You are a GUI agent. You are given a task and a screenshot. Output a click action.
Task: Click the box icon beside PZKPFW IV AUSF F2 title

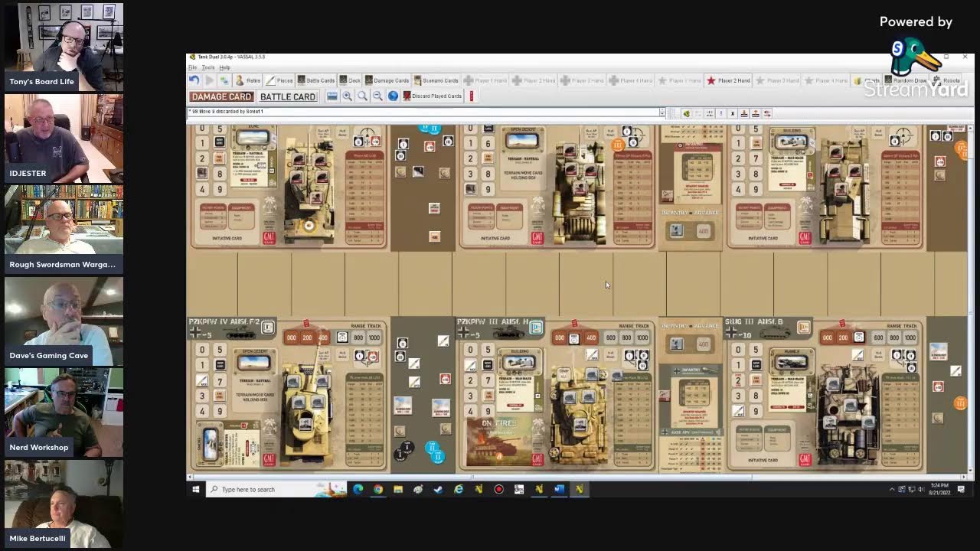[x=268, y=328]
